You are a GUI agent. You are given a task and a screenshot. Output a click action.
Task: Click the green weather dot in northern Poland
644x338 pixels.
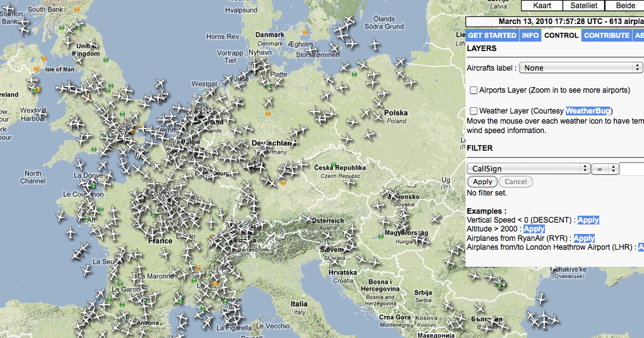coord(354,75)
